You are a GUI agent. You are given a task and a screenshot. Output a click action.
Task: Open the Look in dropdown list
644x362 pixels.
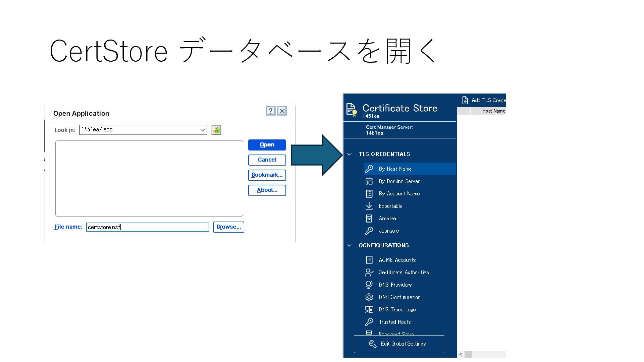[x=203, y=130]
